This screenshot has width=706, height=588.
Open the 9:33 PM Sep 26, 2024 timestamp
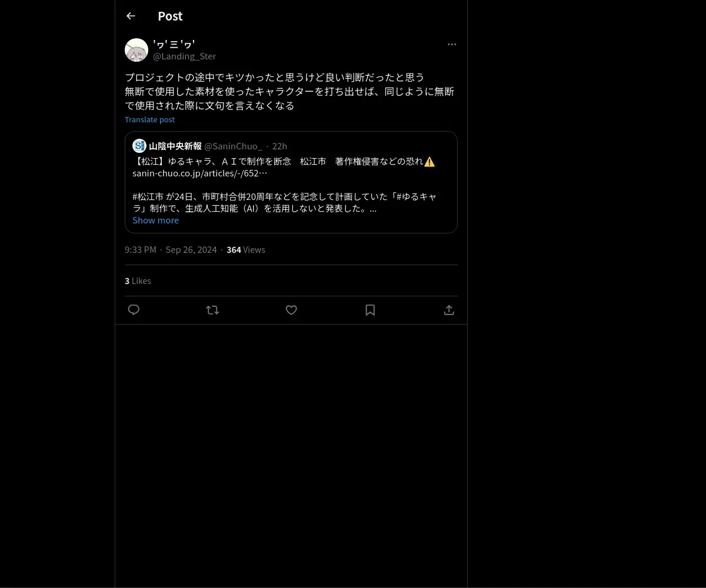(171, 250)
